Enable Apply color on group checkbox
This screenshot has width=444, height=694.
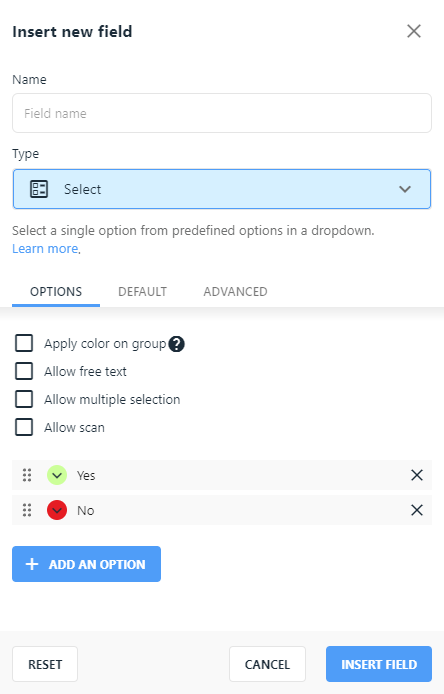24,343
